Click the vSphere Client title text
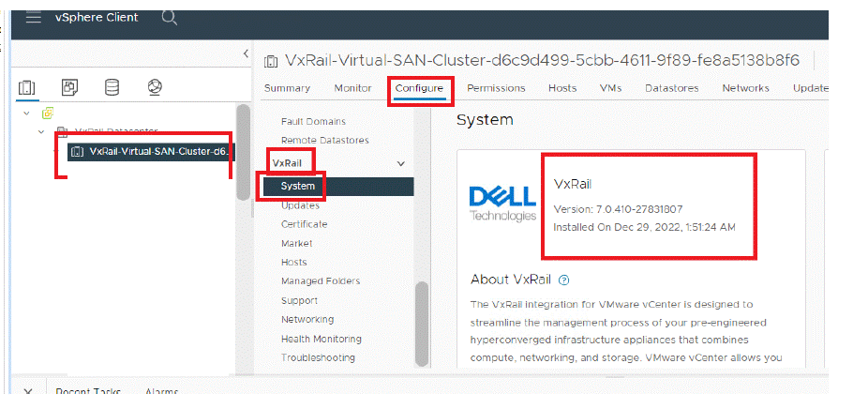 coord(97,18)
